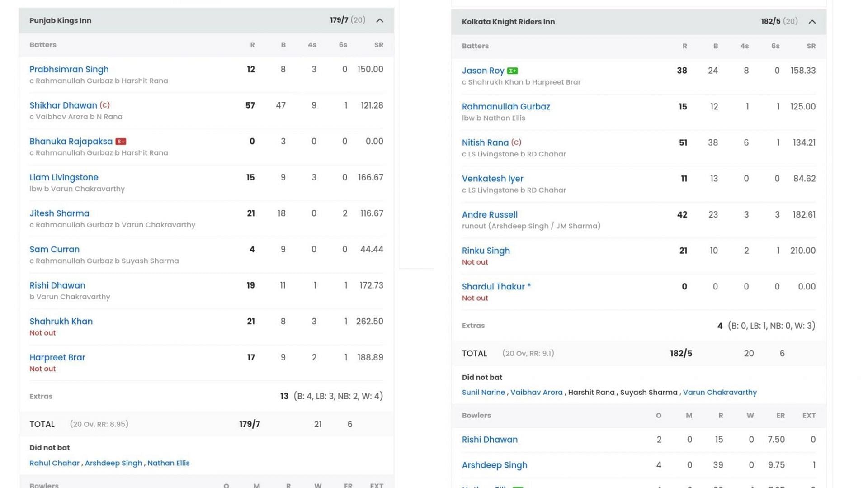Open Varun Chakravarthy in Did not bat list

(720, 393)
